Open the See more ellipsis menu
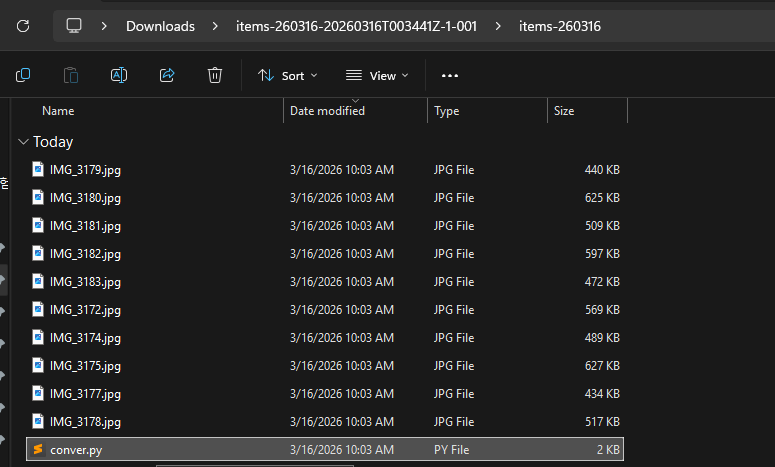 pos(449,75)
